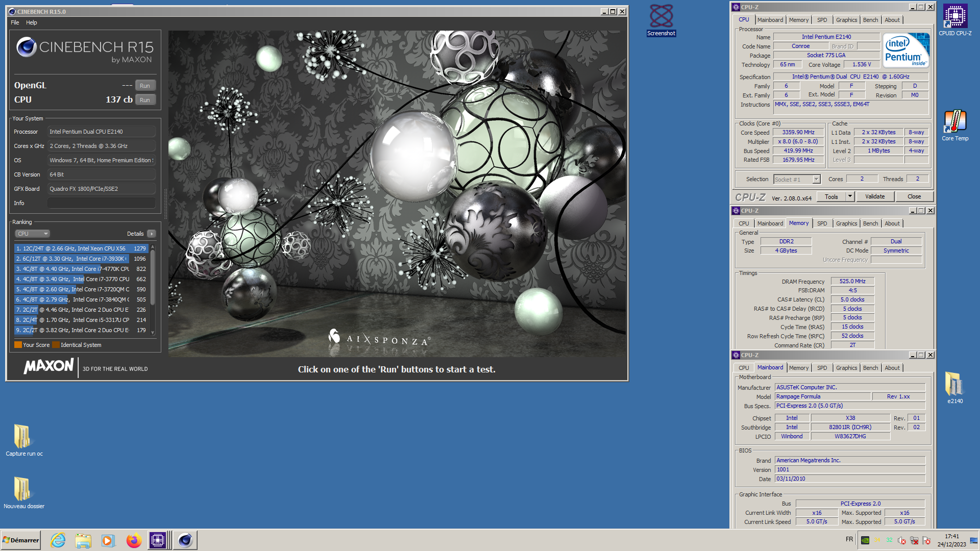Click the MAXON logo in Cinebench
Screen dimensions: 980x551
48,366
